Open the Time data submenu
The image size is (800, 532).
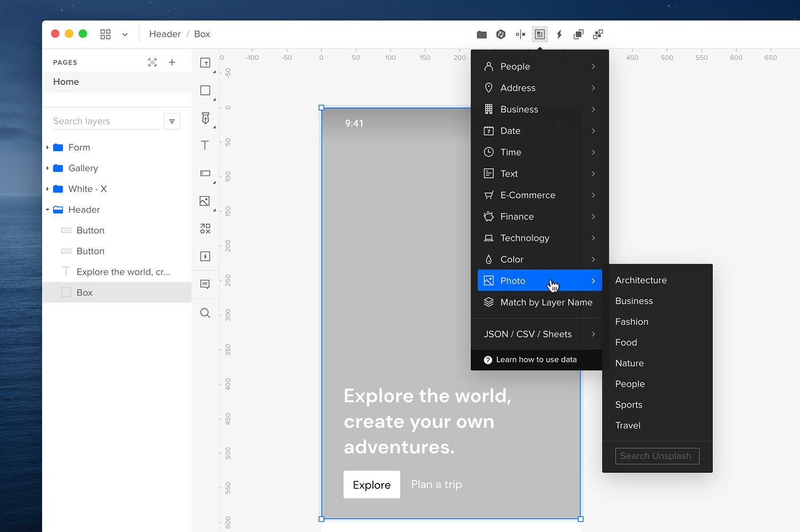tap(539, 152)
